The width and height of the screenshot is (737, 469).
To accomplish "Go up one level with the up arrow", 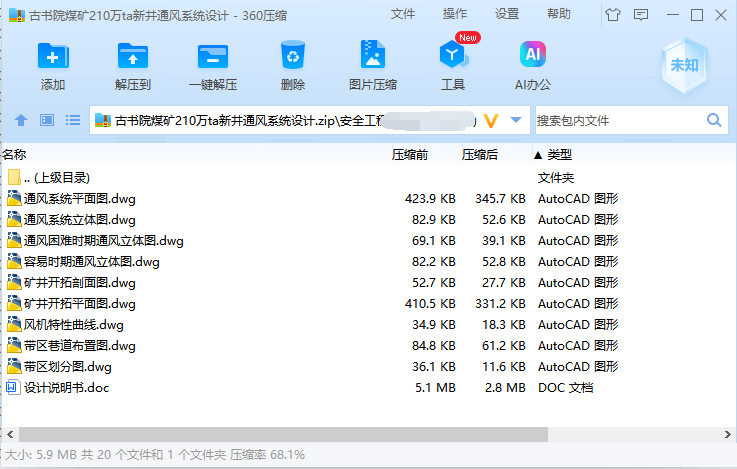I will pyautogui.click(x=21, y=120).
